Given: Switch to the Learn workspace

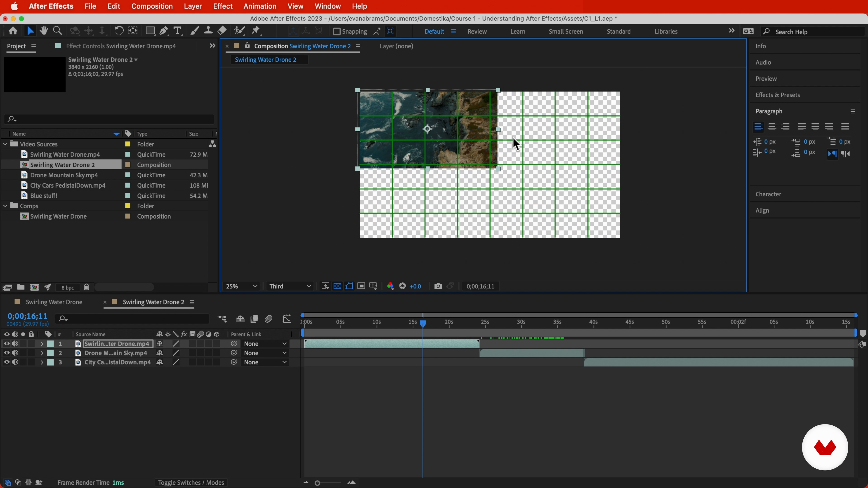Looking at the screenshot, I should (x=518, y=31).
